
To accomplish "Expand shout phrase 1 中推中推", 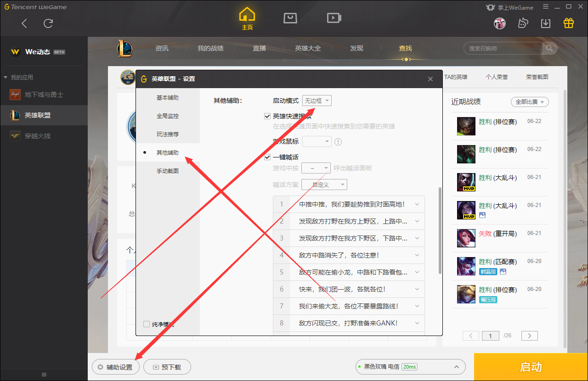I will point(417,204).
